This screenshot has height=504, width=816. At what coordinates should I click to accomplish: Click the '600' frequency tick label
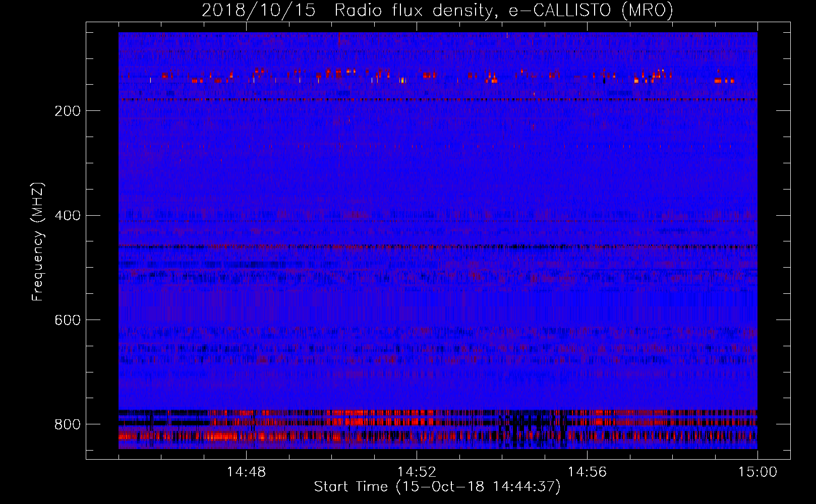tap(67, 320)
